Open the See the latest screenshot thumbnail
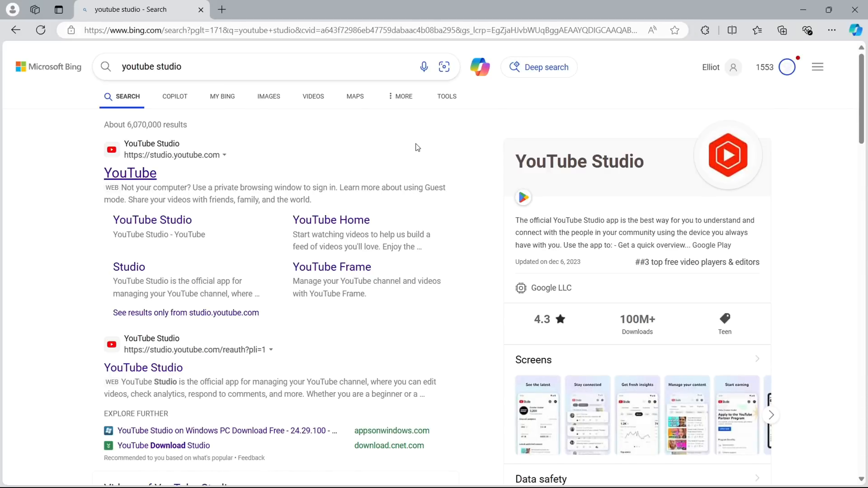Screen dimensions: 868x488 click(538, 415)
